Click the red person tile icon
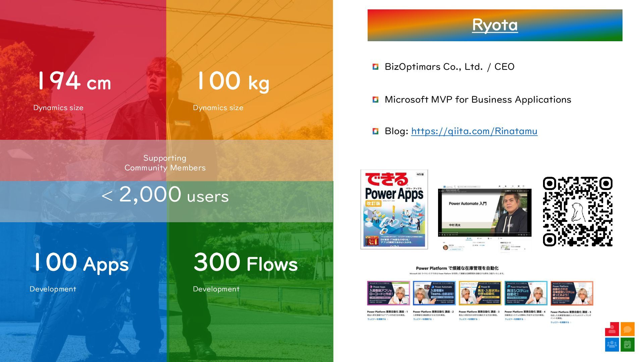This screenshot has width=644, height=362. pos(612,329)
